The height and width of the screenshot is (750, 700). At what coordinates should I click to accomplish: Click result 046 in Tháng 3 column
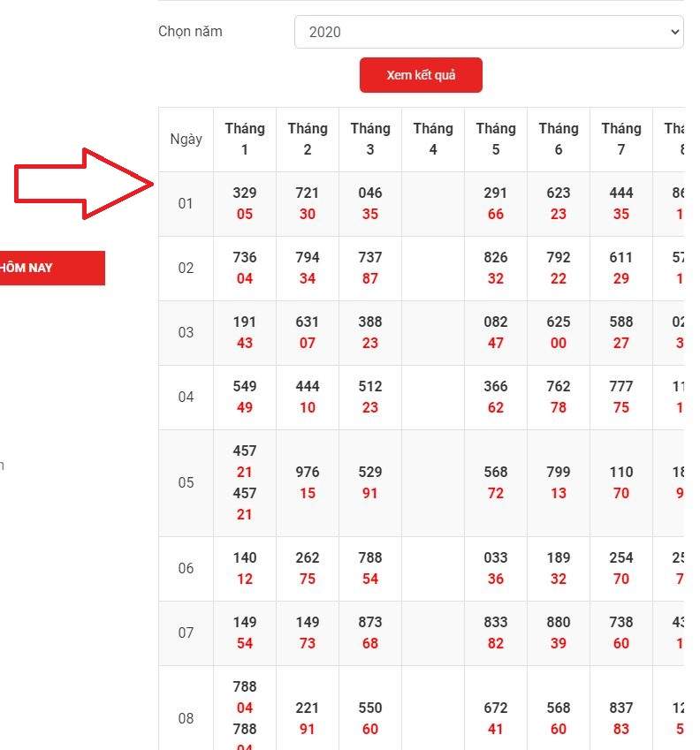coord(370,193)
